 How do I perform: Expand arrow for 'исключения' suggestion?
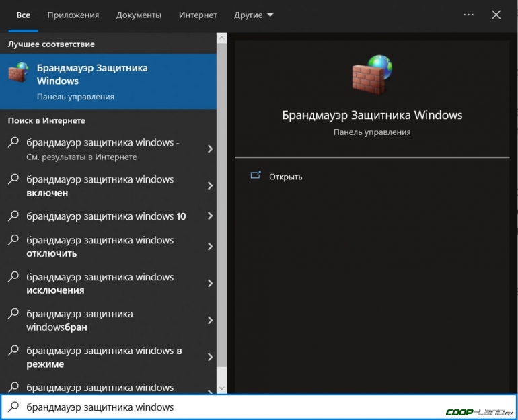(x=210, y=284)
